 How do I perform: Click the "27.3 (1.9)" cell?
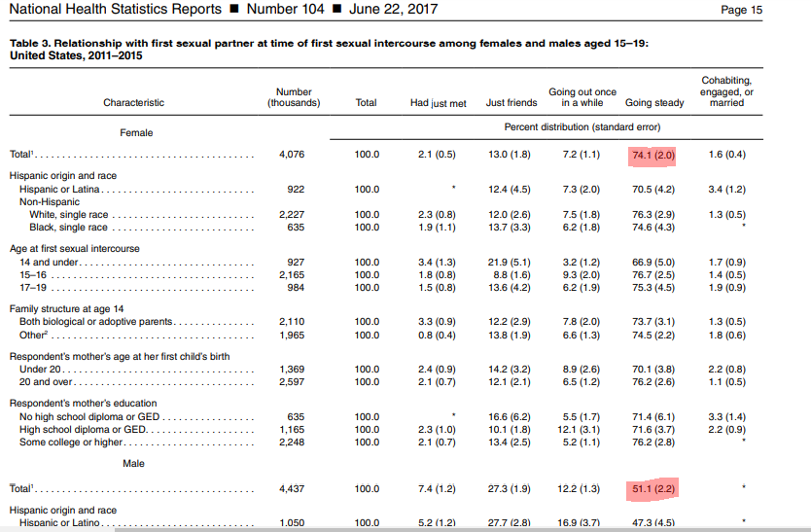click(510, 488)
